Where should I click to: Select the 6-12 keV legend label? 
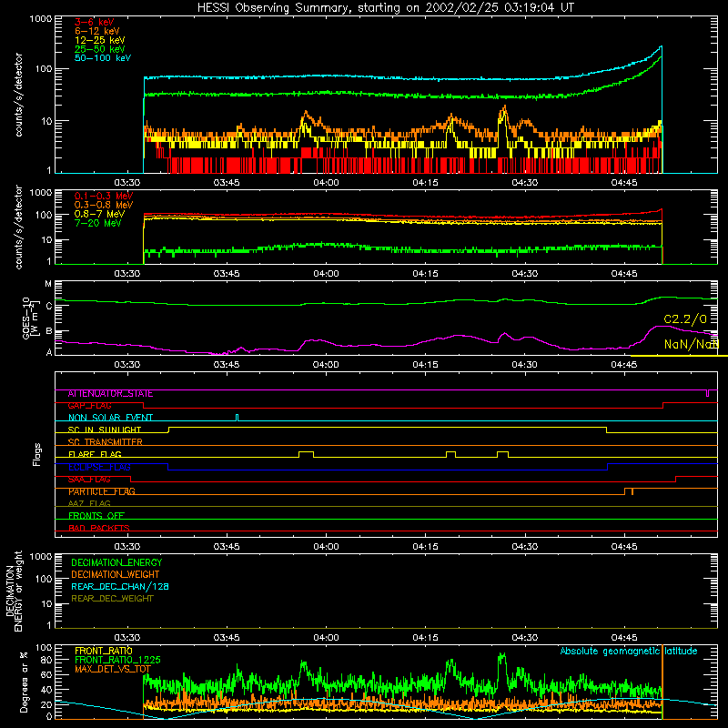click(x=97, y=31)
